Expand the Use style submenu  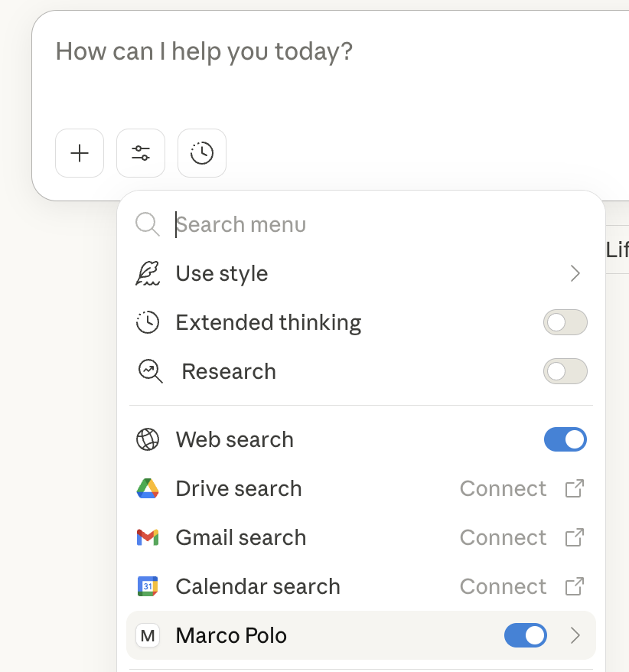pyautogui.click(x=575, y=273)
